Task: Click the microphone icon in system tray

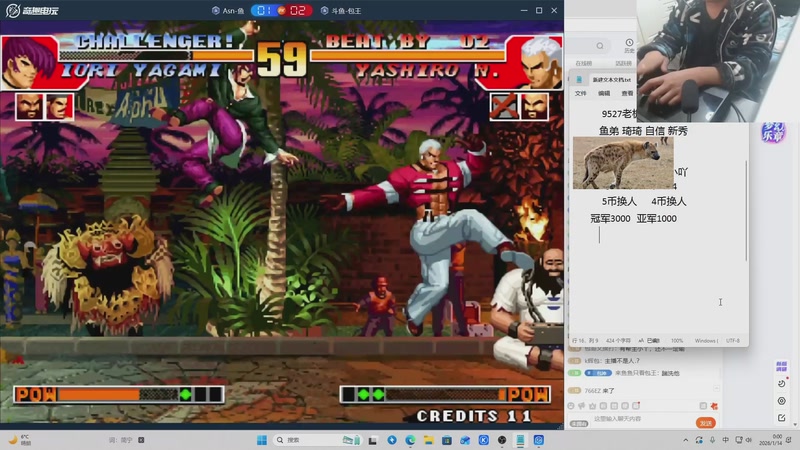Action: pos(712,440)
